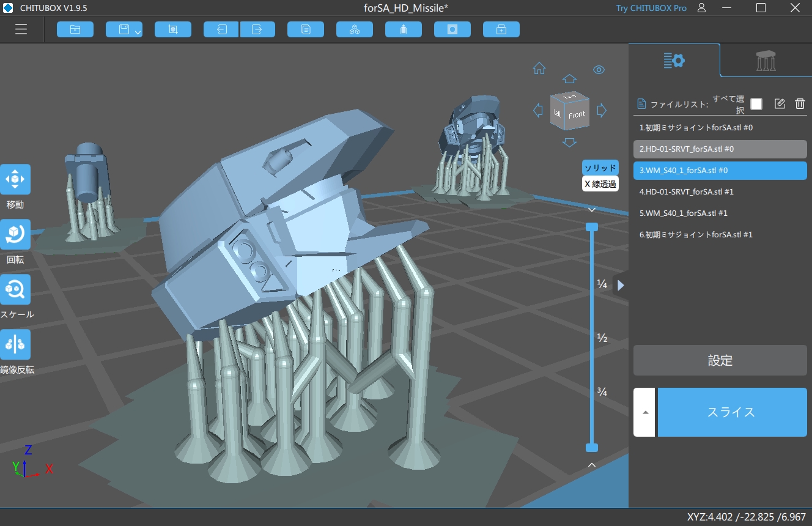Open the Try CHITUBOX Pro link
The height and width of the screenshot is (526, 812).
coord(651,8)
